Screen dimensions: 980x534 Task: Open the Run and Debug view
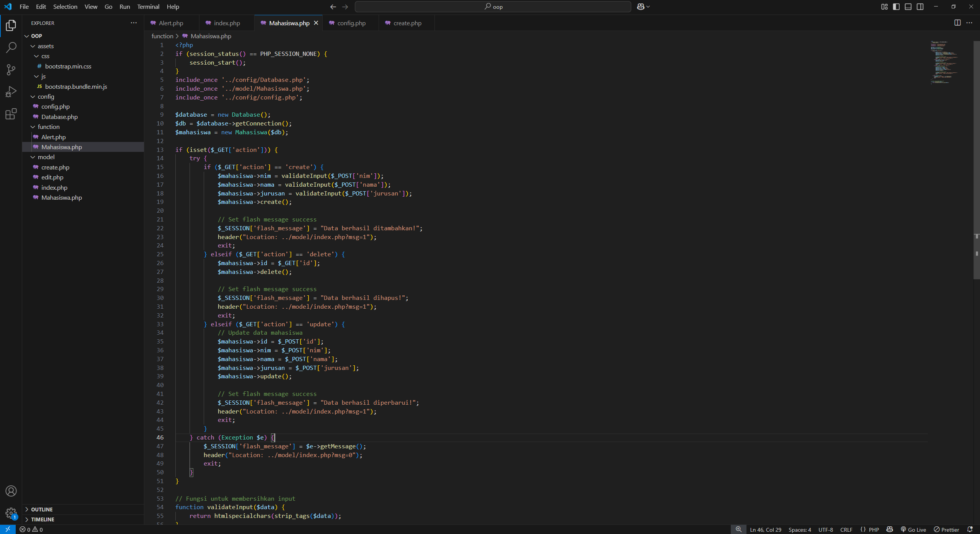[x=11, y=91]
